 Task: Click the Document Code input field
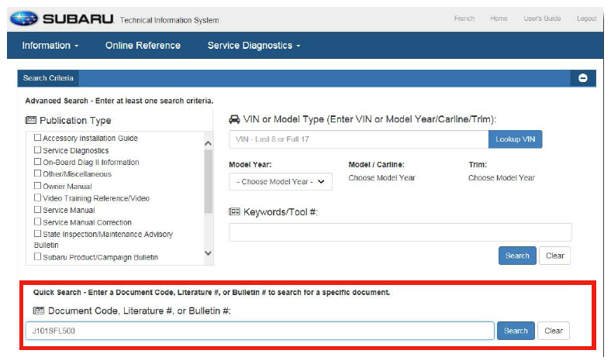pyautogui.click(x=260, y=331)
